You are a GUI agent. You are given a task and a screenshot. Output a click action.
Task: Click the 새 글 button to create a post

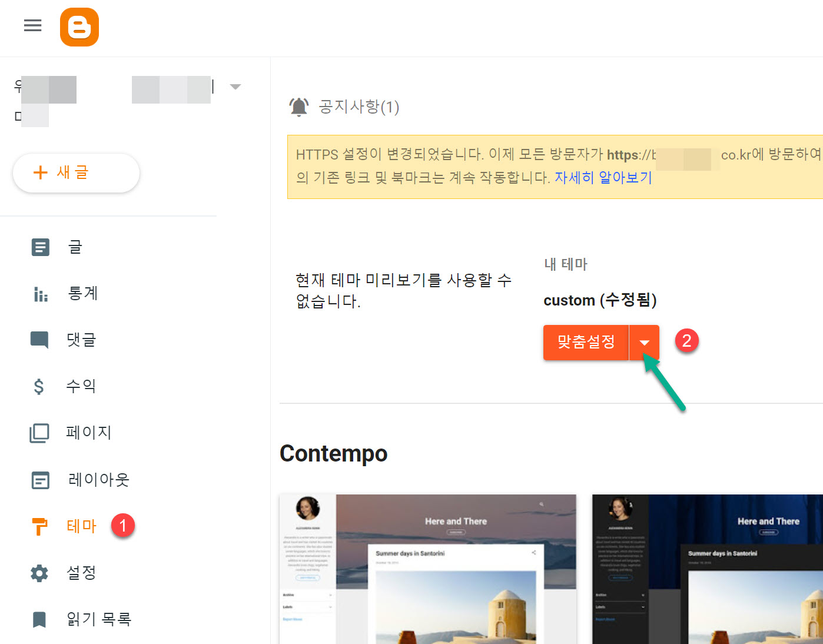(x=76, y=172)
